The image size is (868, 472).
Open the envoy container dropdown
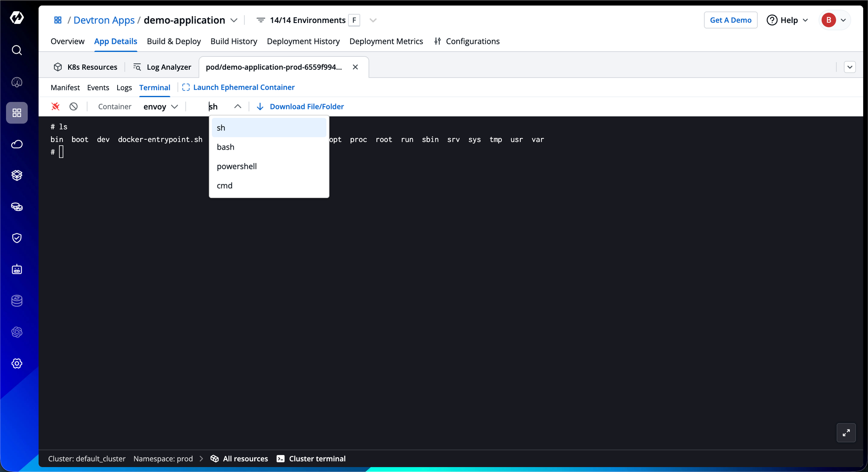[x=161, y=107]
